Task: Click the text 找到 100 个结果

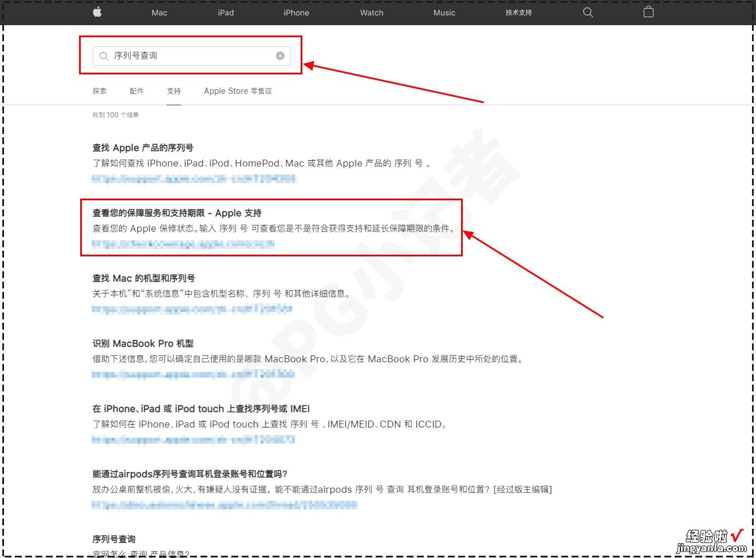Action: click(116, 115)
